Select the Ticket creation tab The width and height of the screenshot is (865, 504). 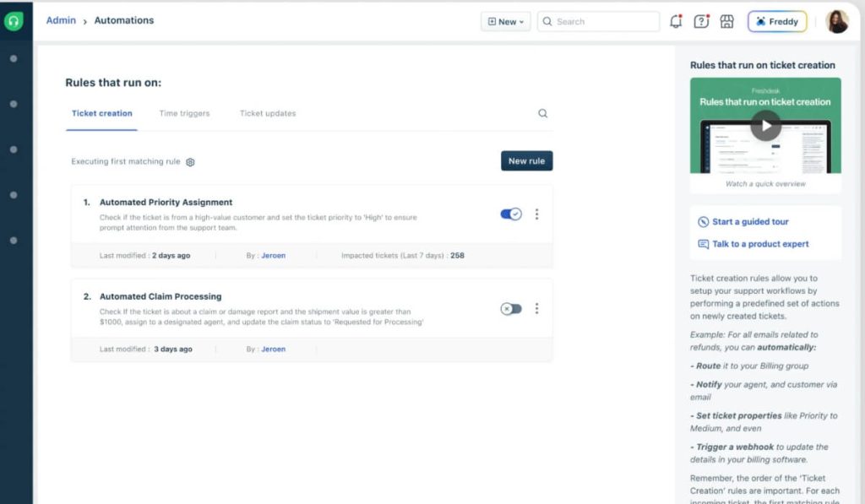101,112
